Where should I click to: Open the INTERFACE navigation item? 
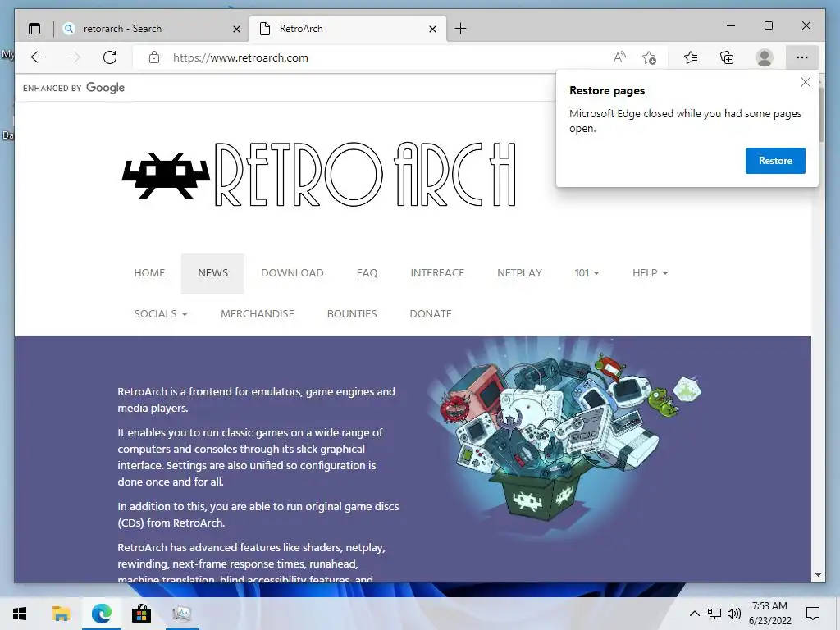pyautogui.click(x=437, y=272)
